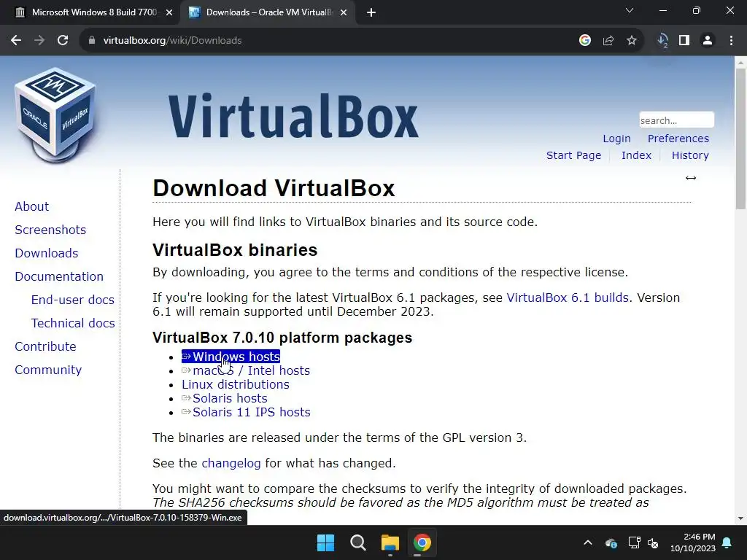
Task: Download Solaris hosts package
Action: [x=225, y=398]
